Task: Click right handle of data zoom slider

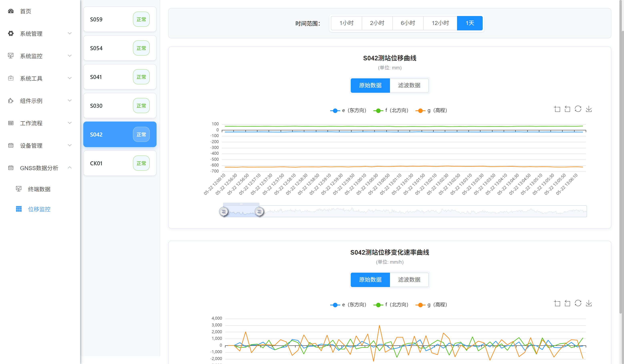Action: [x=259, y=211]
